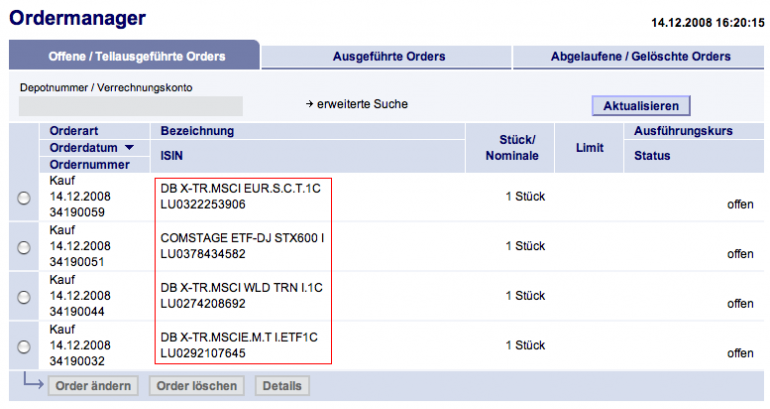Select the Offene / Teilausgeführte Orders tab
This screenshot has width=770, height=409.
coord(137,56)
